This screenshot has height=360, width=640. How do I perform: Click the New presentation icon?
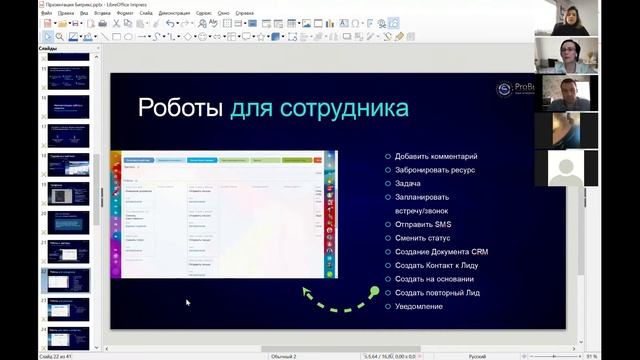47,24
